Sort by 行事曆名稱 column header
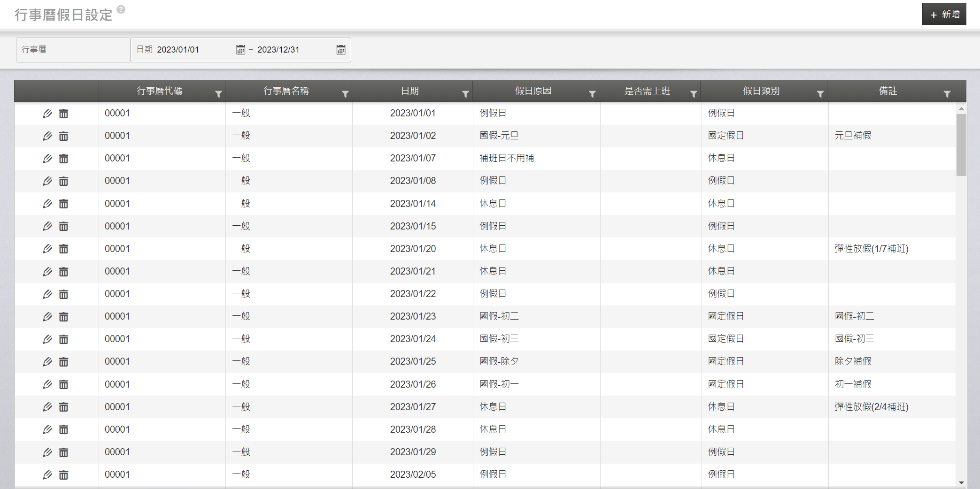 286,91
